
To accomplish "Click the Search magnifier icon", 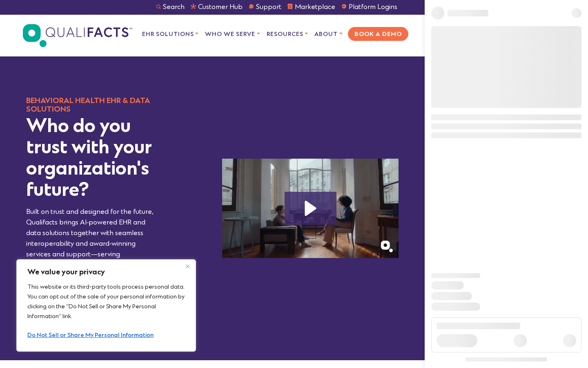I will point(158,7).
